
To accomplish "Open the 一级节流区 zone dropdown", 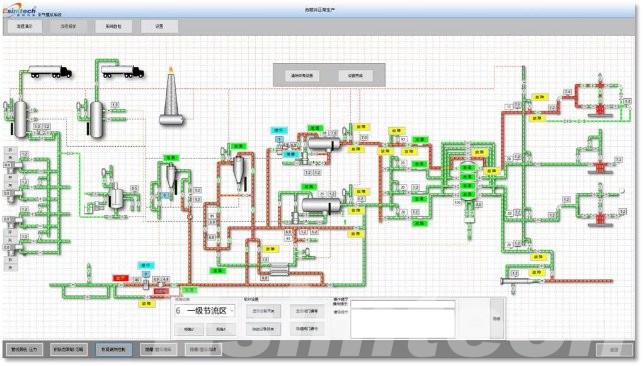I will [x=204, y=311].
